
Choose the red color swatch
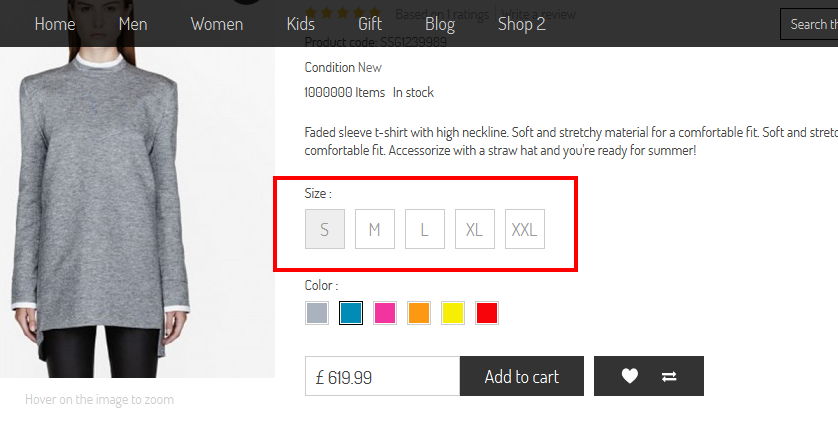pos(487,313)
